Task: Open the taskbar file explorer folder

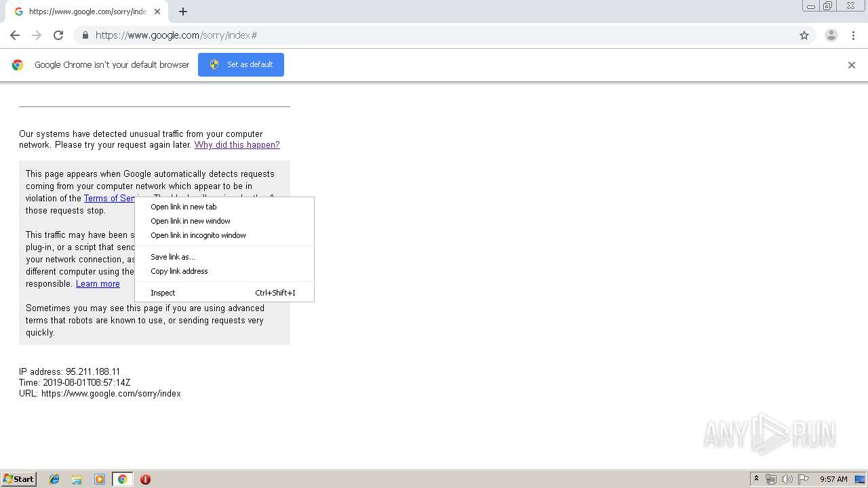Action: [77, 479]
